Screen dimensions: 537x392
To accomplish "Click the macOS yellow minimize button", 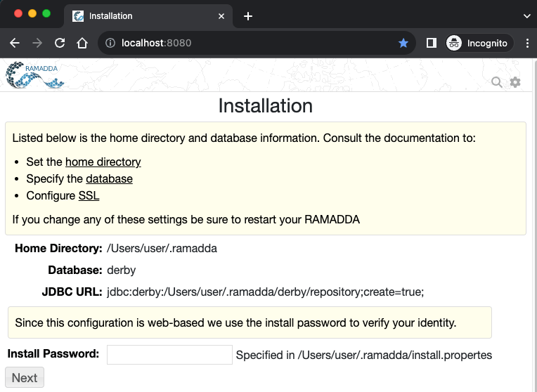I will point(32,13).
